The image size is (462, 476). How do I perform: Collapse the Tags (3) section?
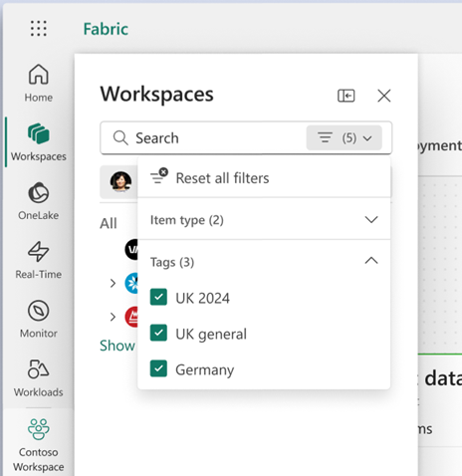click(x=264, y=262)
